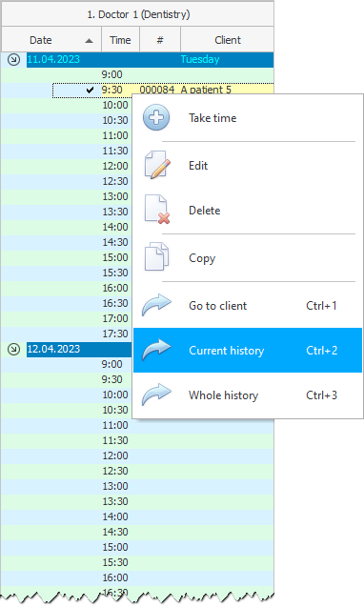Click the Delete page icon

click(x=157, y=210)
